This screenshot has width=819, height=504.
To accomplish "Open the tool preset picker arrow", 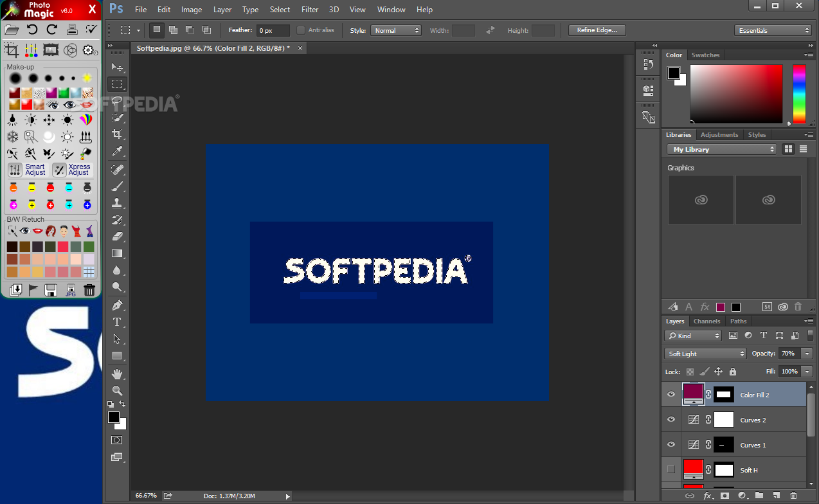I will pyautogui.click(x=138, y=30).
